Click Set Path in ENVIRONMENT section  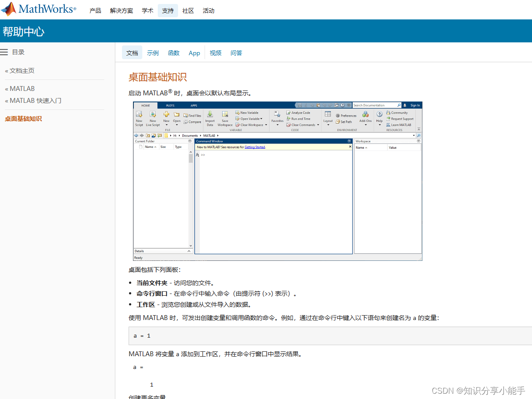344,122
